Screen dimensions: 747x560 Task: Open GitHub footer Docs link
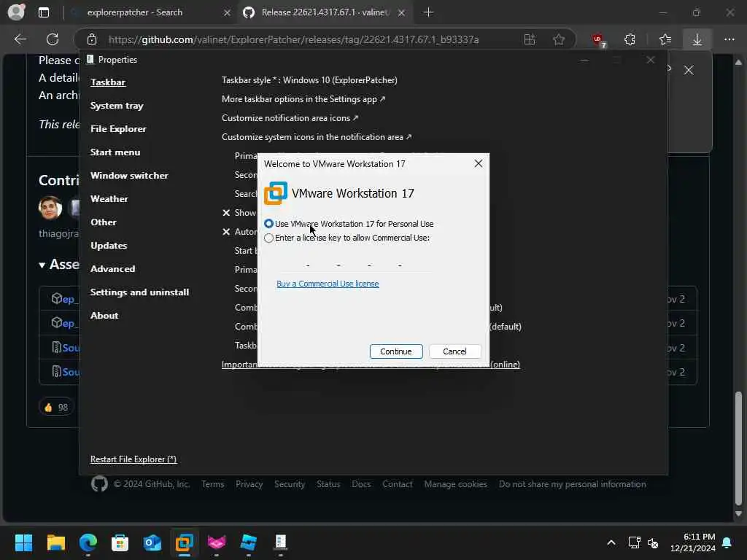click(361, 484)
